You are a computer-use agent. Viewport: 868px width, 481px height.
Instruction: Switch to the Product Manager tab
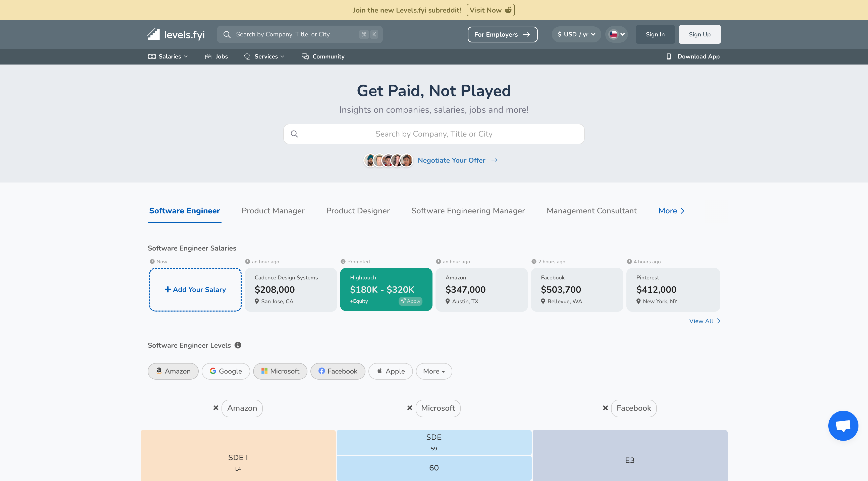(x=273, y=211)
